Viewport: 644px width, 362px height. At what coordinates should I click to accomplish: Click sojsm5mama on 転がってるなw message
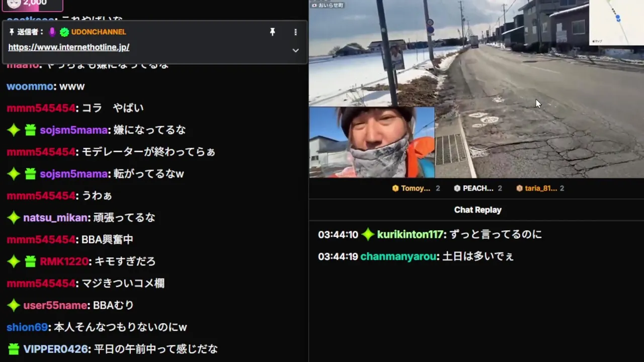[73, 174]
